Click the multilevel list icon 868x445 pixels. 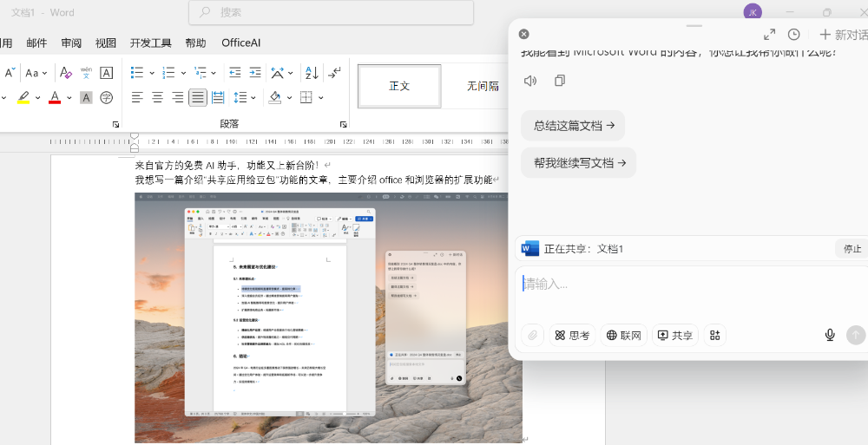pos(201,73)
